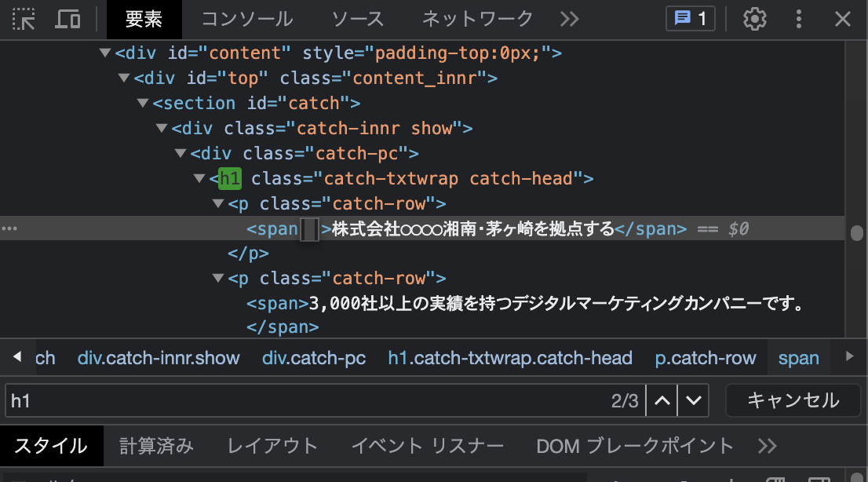Viewport: 868px width, 482px height.
Task: Collapse the div id content node
Action: pos(104,53)
